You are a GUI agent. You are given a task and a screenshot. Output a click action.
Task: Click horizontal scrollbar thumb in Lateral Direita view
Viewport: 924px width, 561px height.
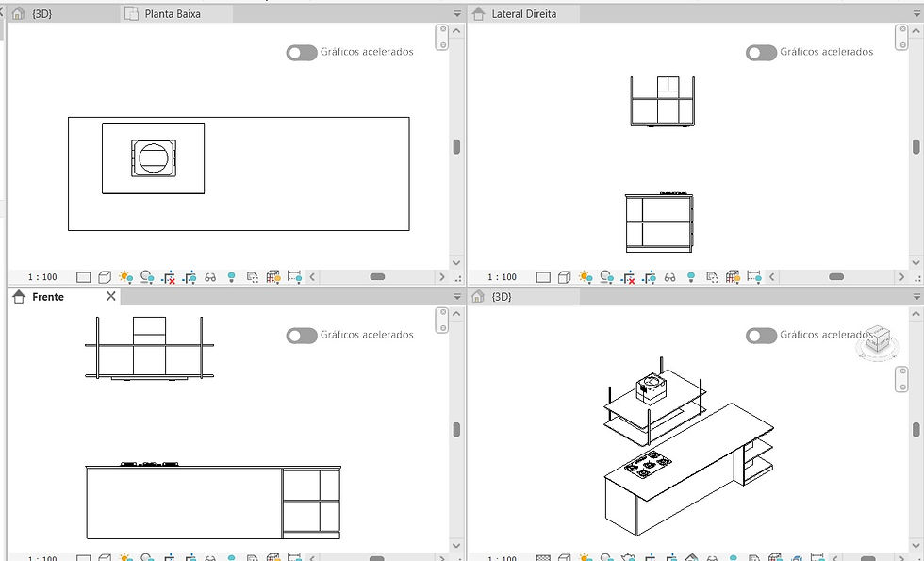tap(836, 277)
